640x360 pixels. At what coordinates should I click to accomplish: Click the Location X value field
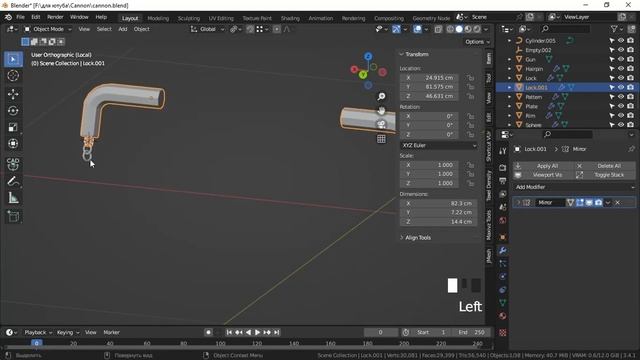click(429, 78)
